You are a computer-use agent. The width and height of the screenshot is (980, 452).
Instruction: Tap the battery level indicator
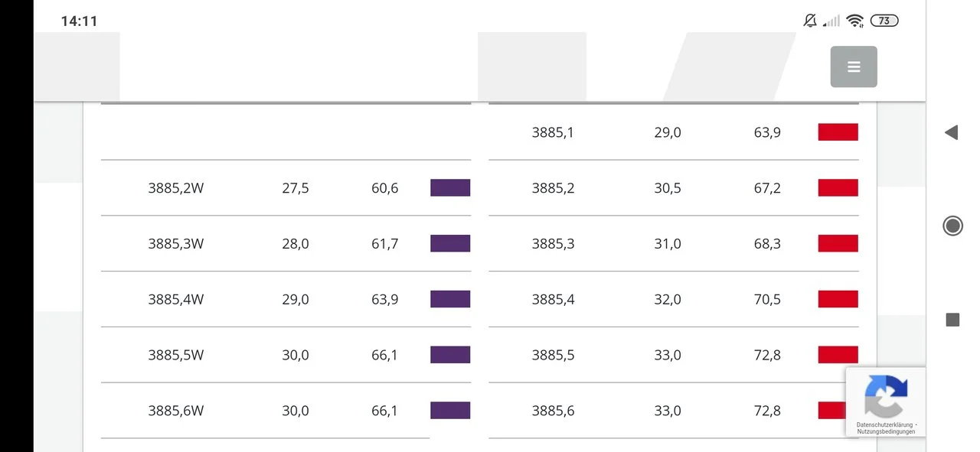884,21
